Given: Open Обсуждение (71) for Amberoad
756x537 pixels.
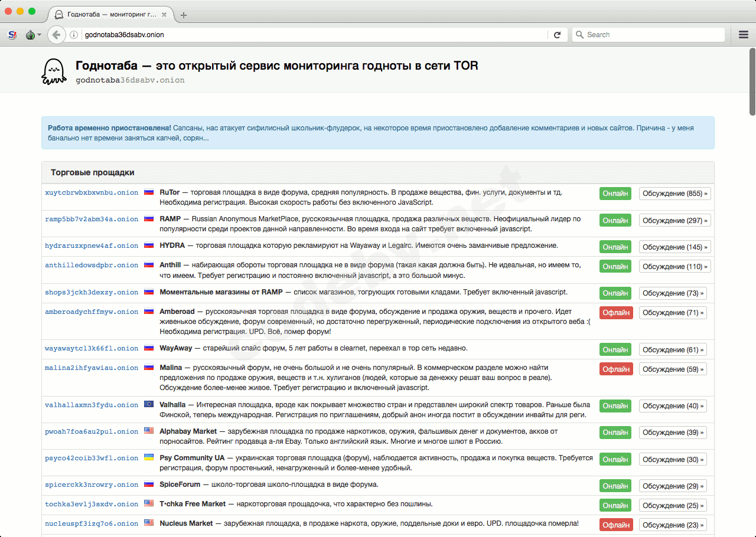Looking at the screenshot, I should click(673, 313).
